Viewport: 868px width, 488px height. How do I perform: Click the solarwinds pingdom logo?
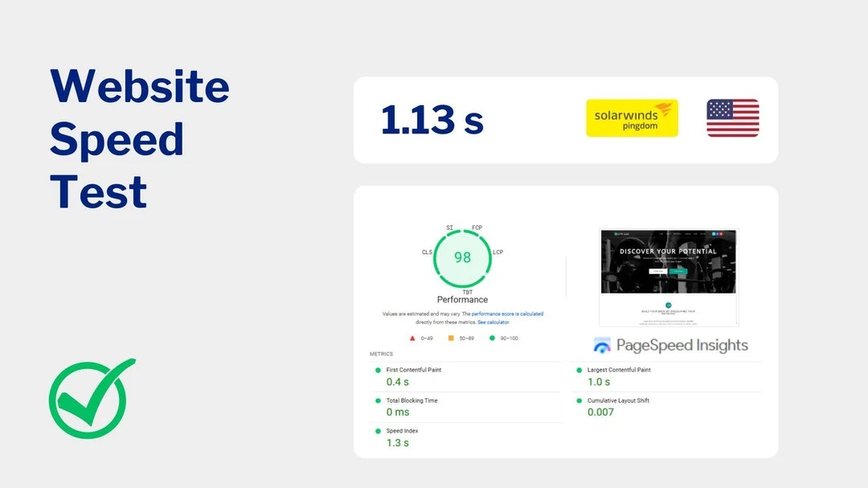pyautogui.click(x=632, y=118)
